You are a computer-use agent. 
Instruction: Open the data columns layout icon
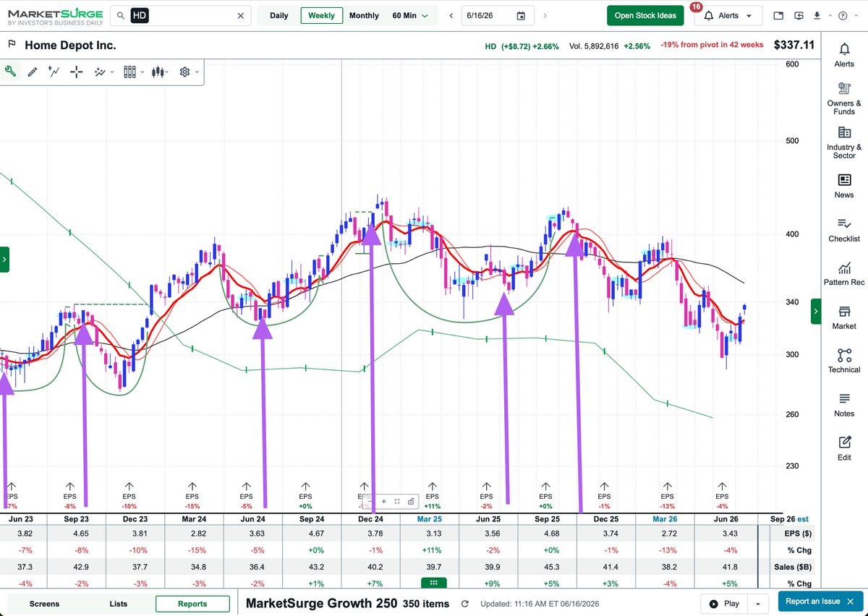pyautogui.click(x=130, y=72)
